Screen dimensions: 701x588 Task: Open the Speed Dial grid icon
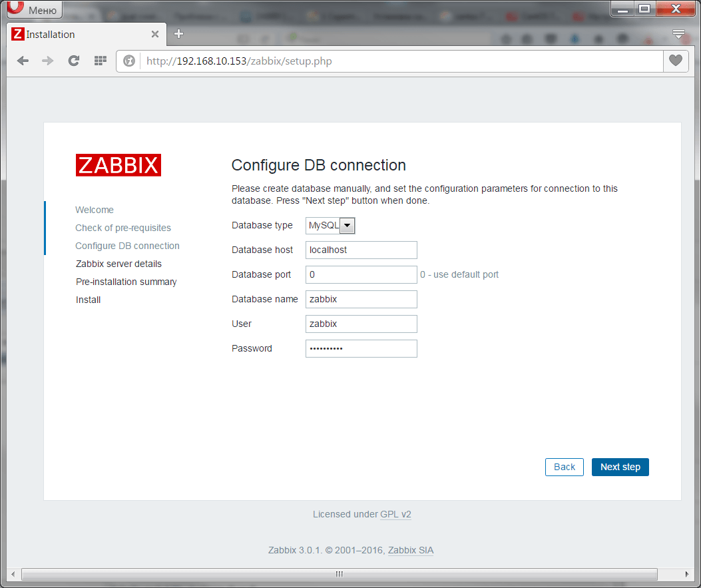pos(100,61)
